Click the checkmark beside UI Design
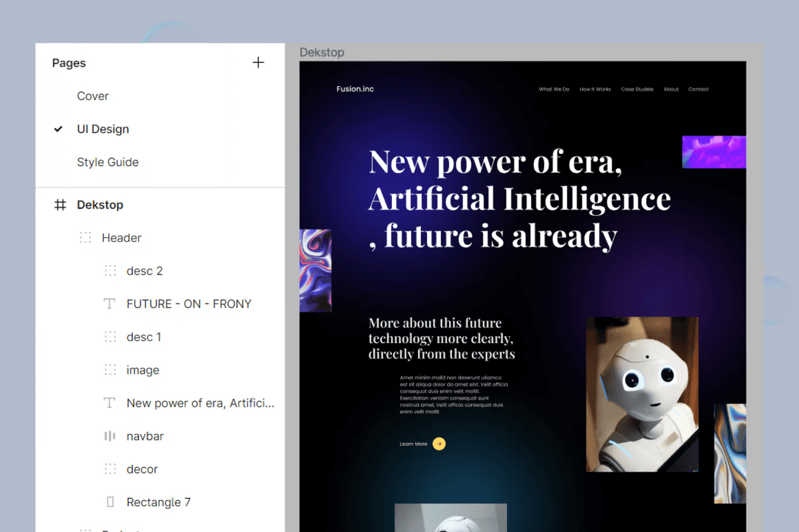The image size is (799, 532). [58, 129]
